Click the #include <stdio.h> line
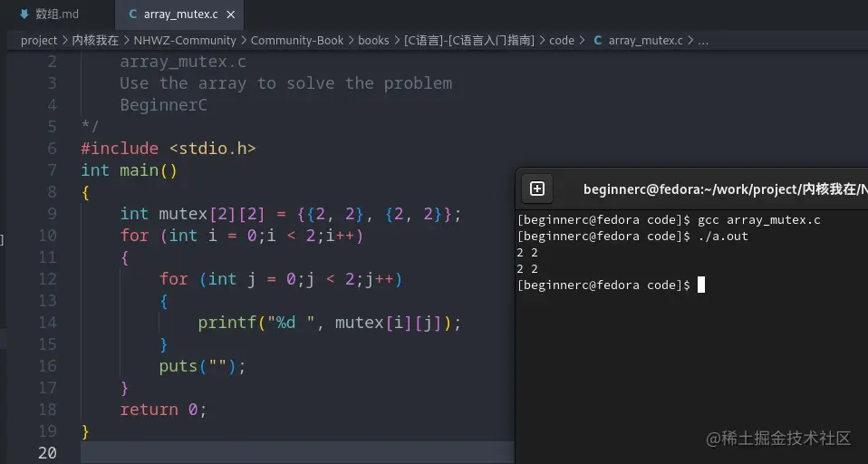868x464 pixels. pyautogui.click(x=169, y=149)
